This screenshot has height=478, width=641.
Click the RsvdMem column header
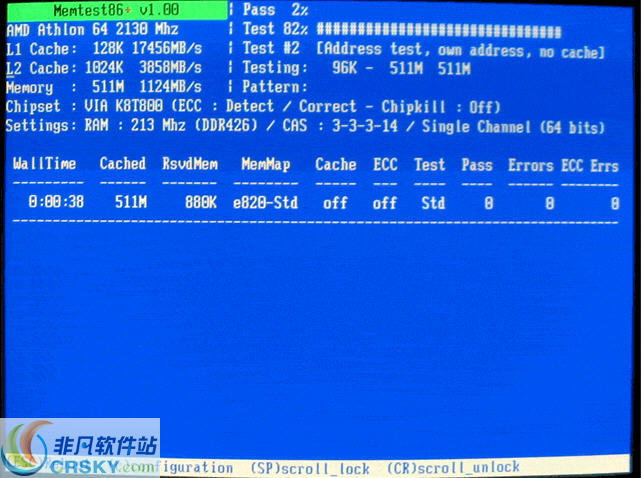(190, 164)
